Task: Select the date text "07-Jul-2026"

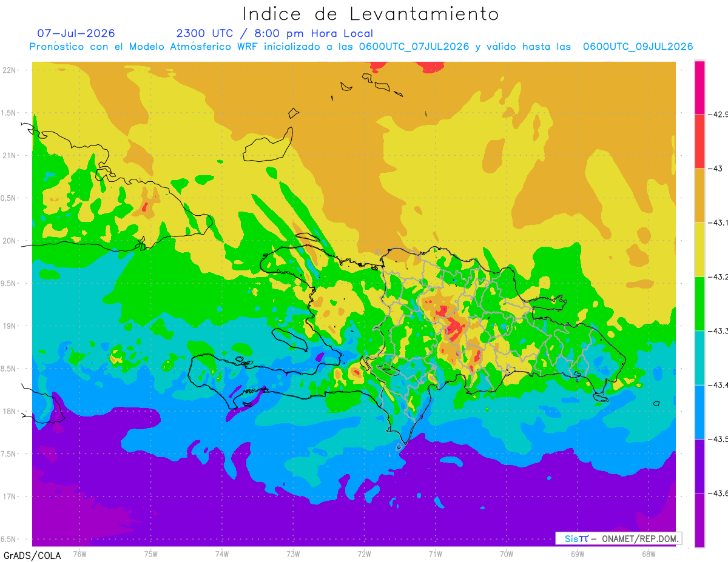Action: [x=76, y=33]
